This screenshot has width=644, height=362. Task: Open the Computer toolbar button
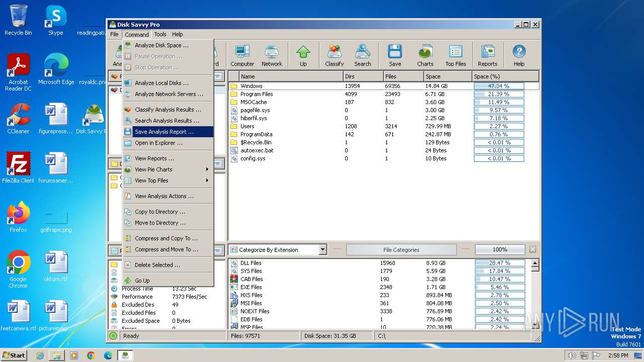[x=242, y=55]
